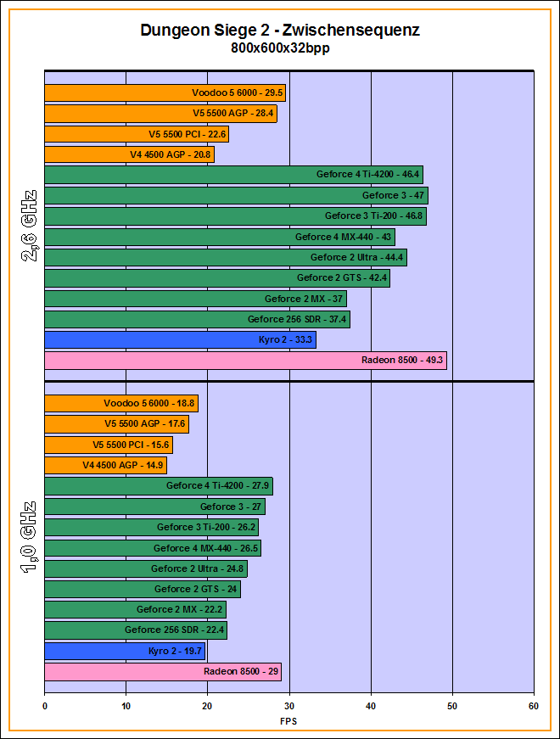Select the Voodoo 5 6000 - 29.5 bar
This screenshot has width=560, height=739.
[x=165, y=92]
